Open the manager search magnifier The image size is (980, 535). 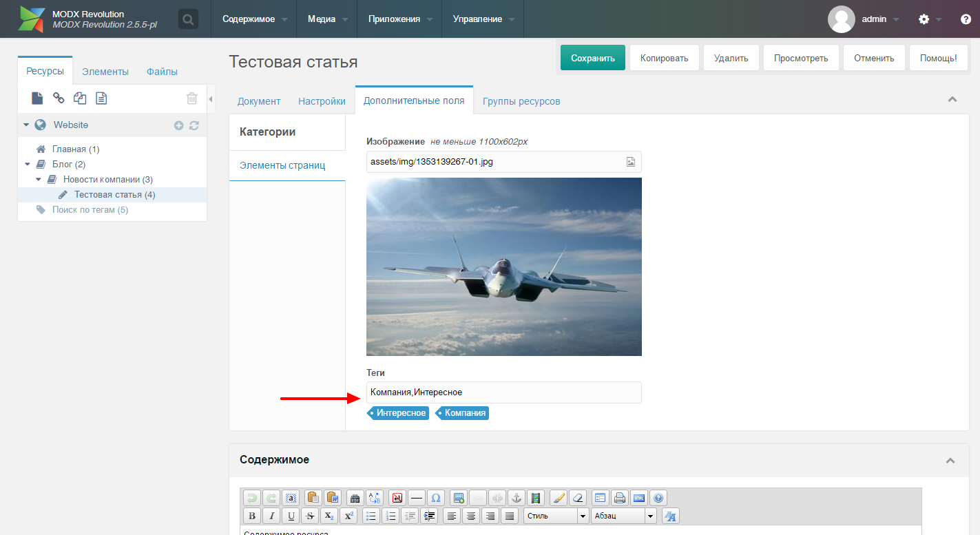pos(188,19)
